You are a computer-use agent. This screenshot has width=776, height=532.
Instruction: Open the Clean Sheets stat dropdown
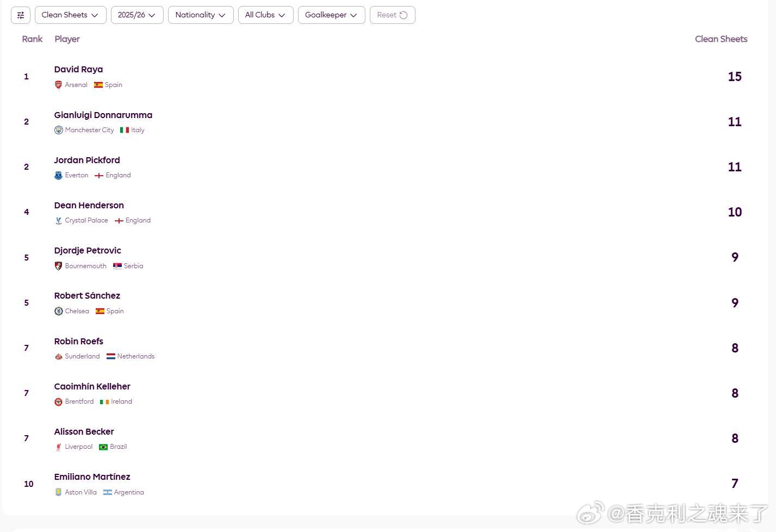coord(70,15)
